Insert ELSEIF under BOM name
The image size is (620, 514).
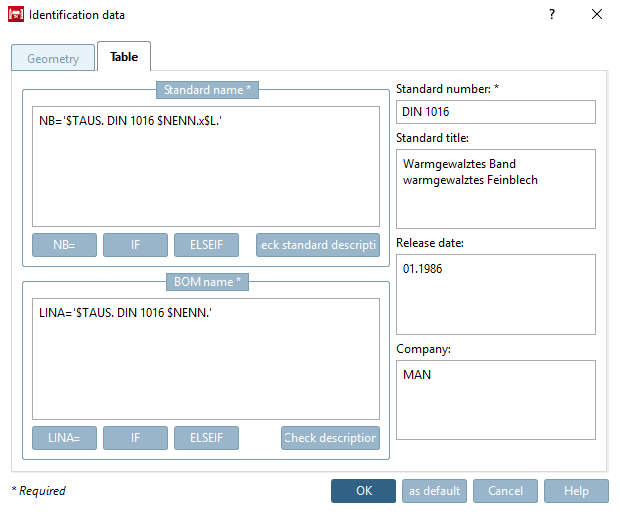206,438
